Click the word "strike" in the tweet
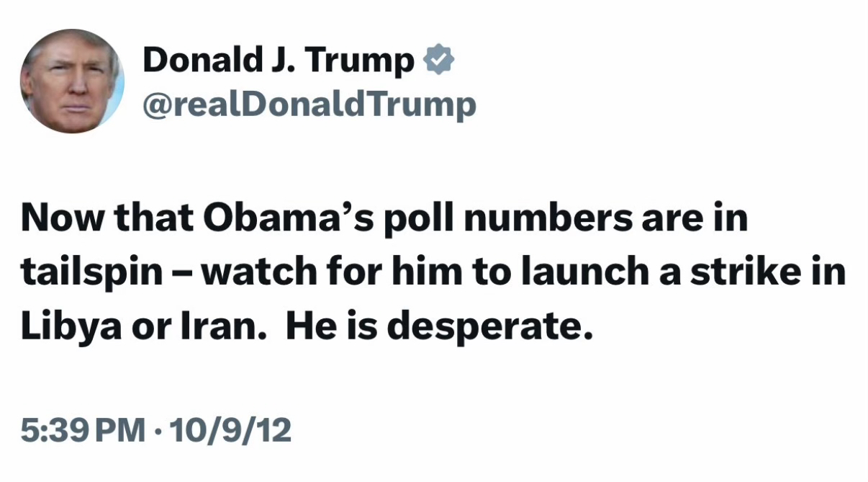The width and height of the screenshot is (868, 482). coord(753,274)
